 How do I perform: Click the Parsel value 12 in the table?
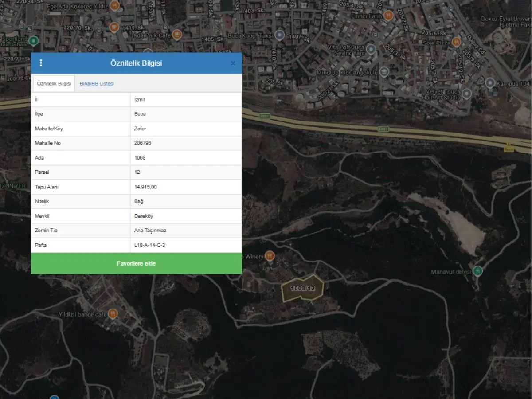click(x=137, y=172)
